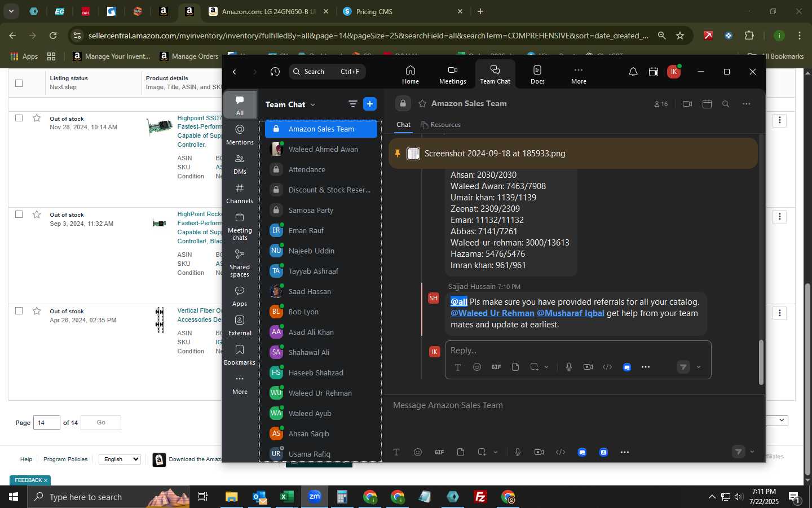812x508 pixels.
Task: Switch to the Amazon.com LG 24GN650-B tab
Action: click(x=269, y=11)
